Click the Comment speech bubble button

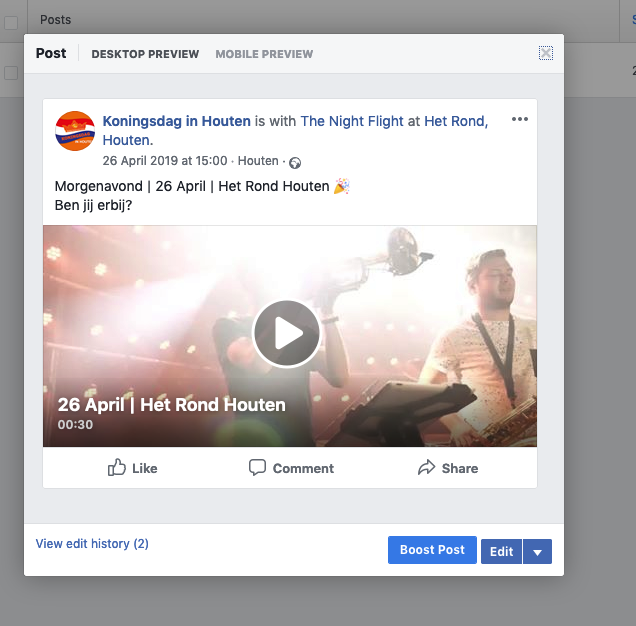pos(291,468)
